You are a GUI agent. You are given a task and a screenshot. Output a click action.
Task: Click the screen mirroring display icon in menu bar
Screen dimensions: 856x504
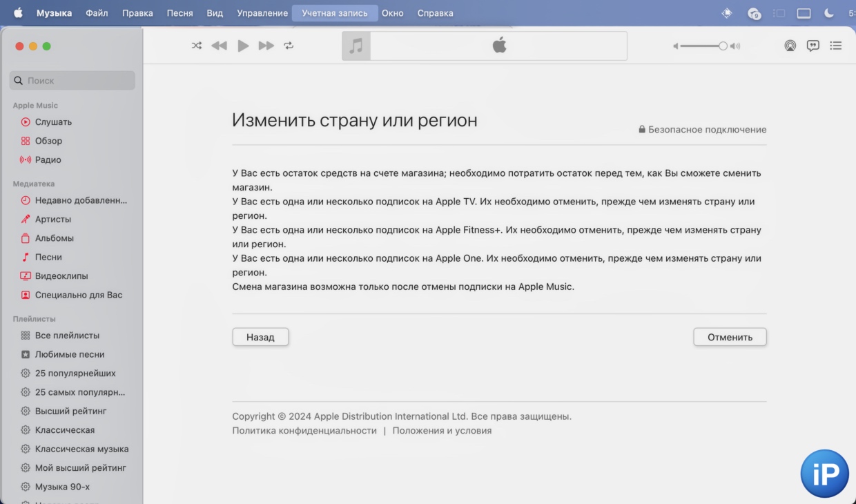[x=804, y=13]
